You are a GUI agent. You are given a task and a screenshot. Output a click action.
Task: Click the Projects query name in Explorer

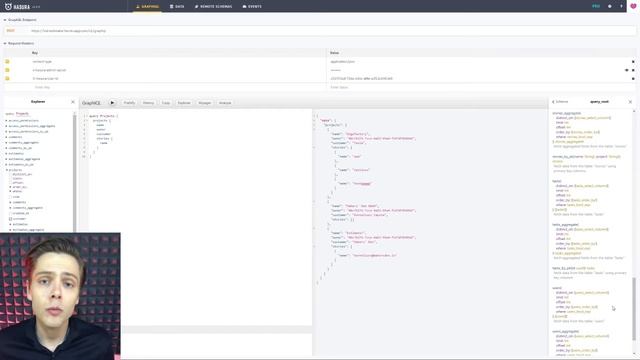(22, 114)
